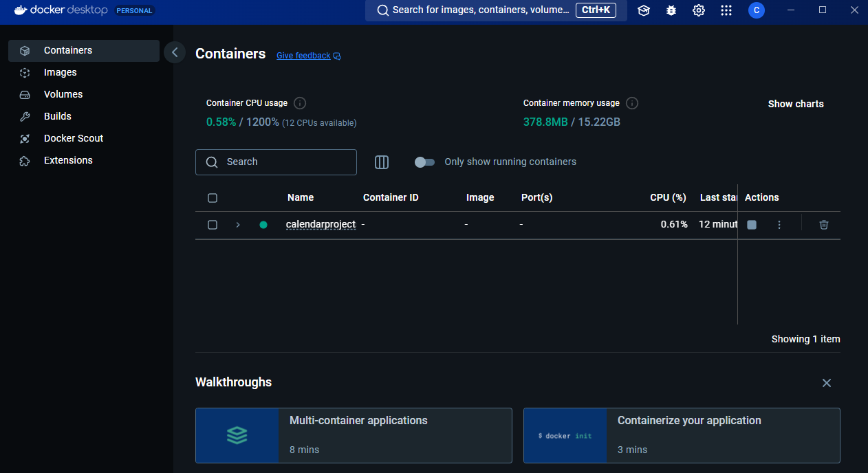The width and height of the screenshot is (868, 473).
Task: Click 'Showing 1 item' text
Action: coord(805,339)
